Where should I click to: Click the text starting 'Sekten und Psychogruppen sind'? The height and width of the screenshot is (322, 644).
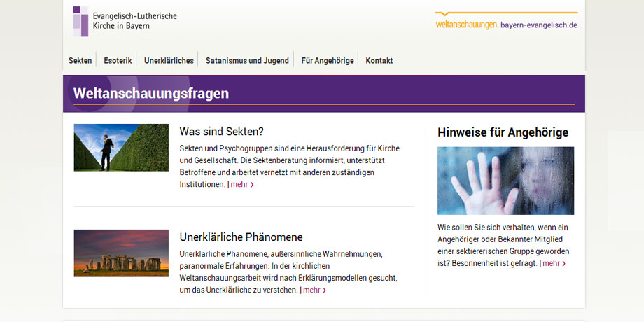tap(290, 167)
